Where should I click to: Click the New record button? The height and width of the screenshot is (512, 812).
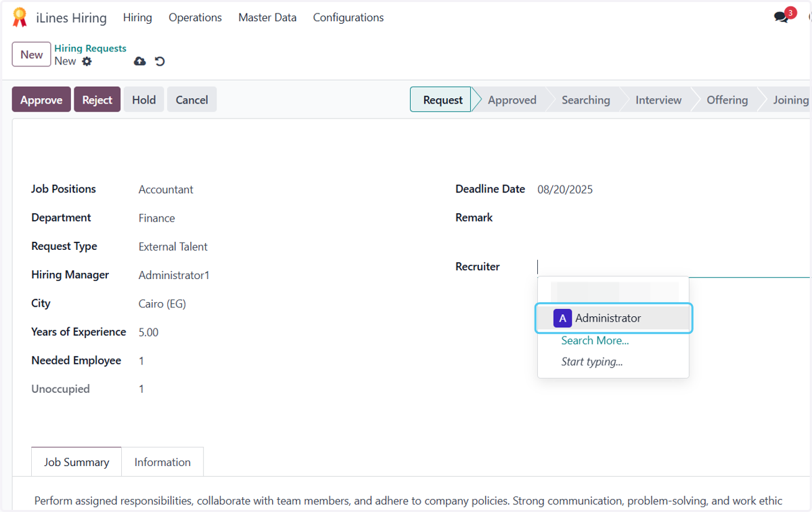(x=31, y=55)
